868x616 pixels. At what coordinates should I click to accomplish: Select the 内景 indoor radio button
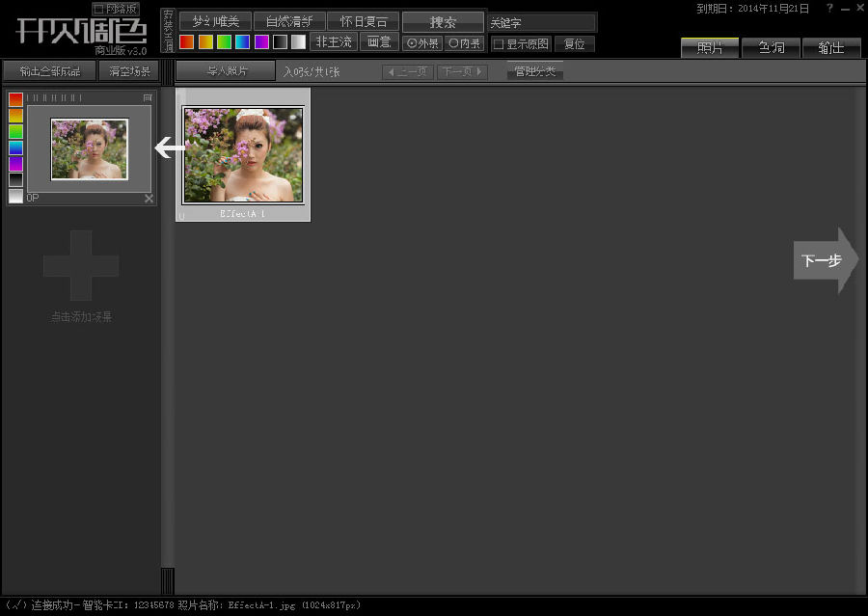[453, 43]
